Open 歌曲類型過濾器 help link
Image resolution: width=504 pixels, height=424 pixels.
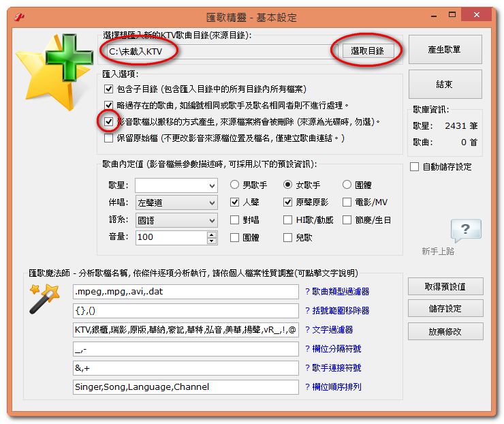340,292
